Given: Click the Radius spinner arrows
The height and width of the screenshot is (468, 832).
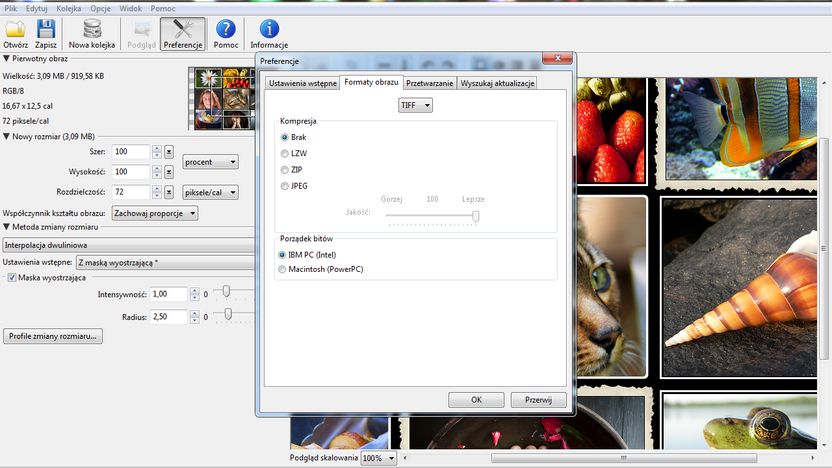Looking at the screenshot, I should pyautogui.click(x=194, y=317).
